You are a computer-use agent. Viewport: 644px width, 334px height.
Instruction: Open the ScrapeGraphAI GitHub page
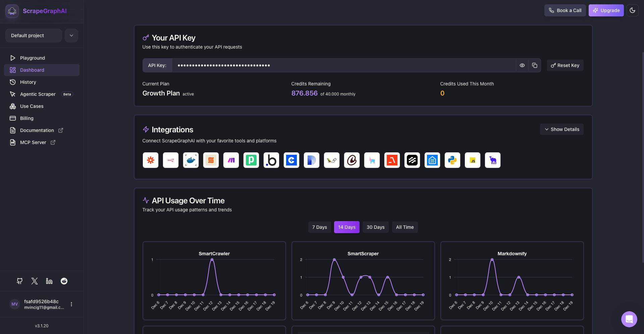19,281
